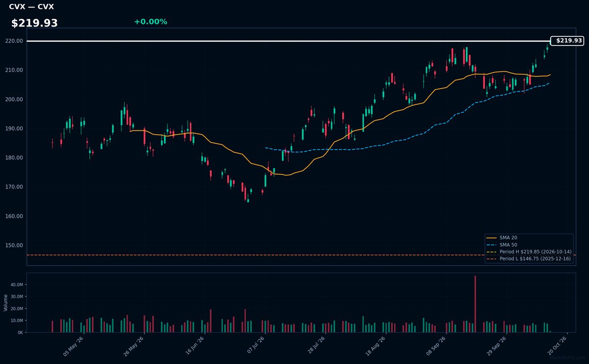
Task: Click the $219.93 headline price
Action: click(x=34, y=23)
